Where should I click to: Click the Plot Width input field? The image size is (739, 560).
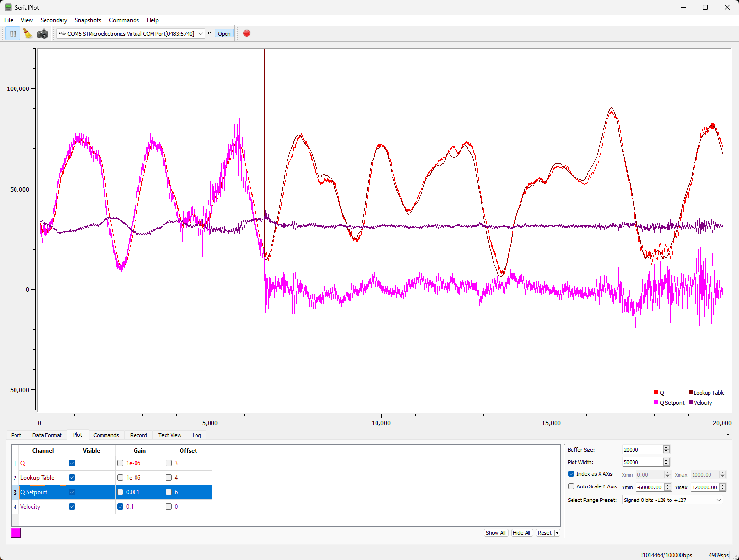click(642, 462)
